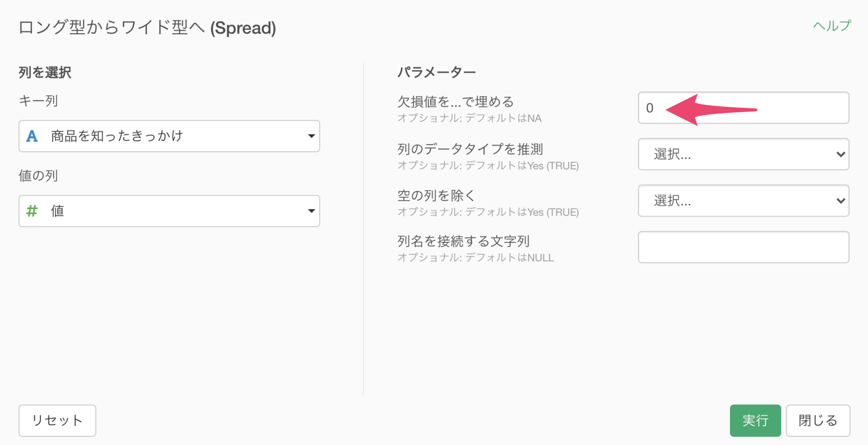Click the 欠損値を...で埋める label text
This screenshot has width=868, height=445.
pos(456,102)
